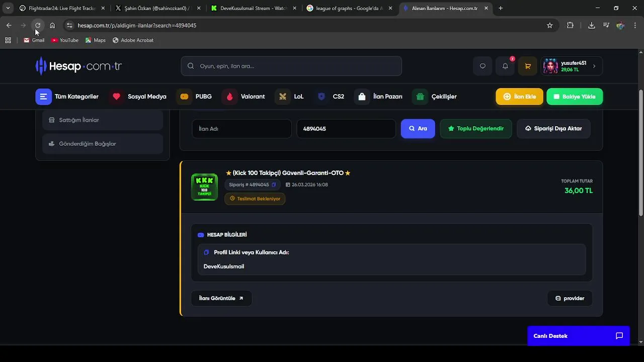This screenshot has width=644, height=362.
Task: Bookmark this page with star icon
Action: [550, 25]
